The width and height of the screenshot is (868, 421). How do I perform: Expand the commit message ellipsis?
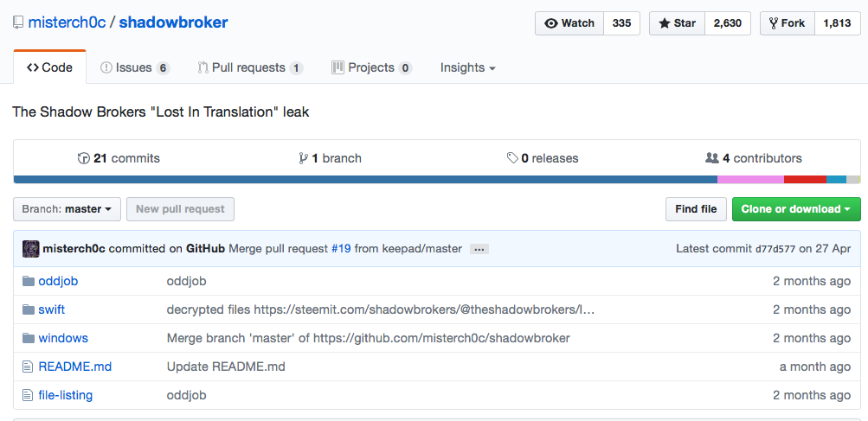479,250
